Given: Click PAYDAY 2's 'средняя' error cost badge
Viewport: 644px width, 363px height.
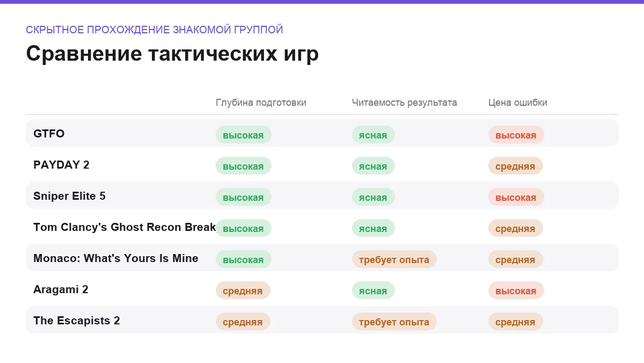Looking at the screenshot, I should 516,166.
